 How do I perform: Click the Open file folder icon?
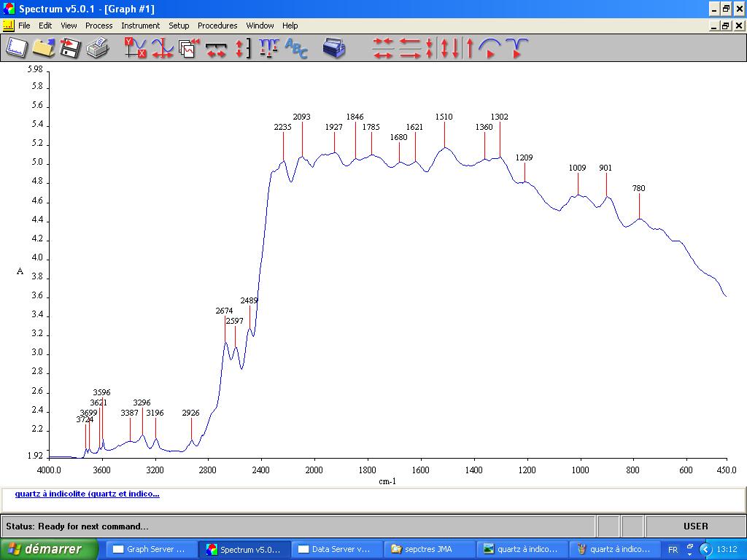point(44,48)
